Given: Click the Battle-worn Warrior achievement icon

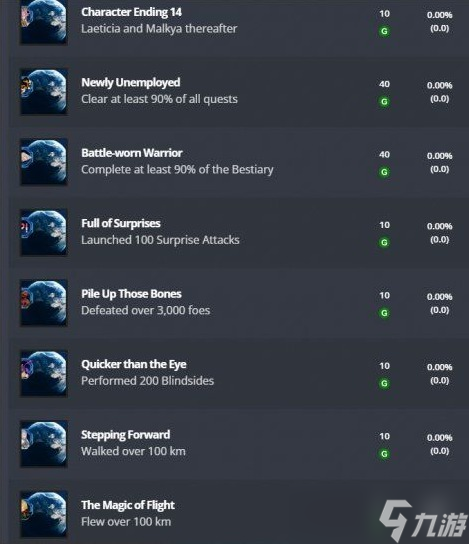Looking at the screenshot, I should click(44, 162).
